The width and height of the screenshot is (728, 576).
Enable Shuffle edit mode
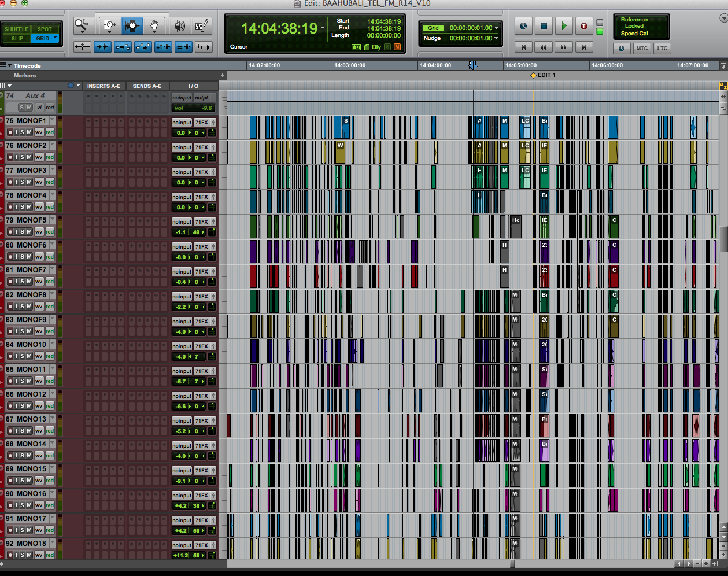click(16, 29)
